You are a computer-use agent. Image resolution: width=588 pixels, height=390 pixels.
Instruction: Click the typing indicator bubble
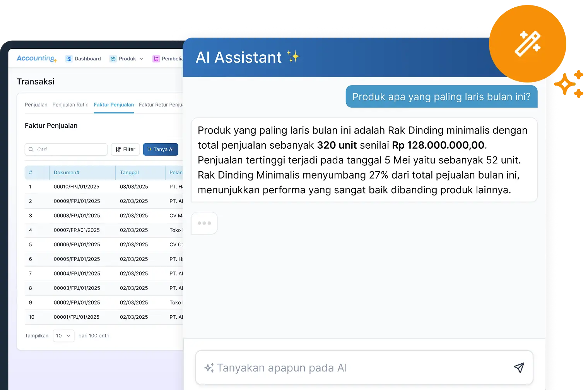(x=204, y=223)
